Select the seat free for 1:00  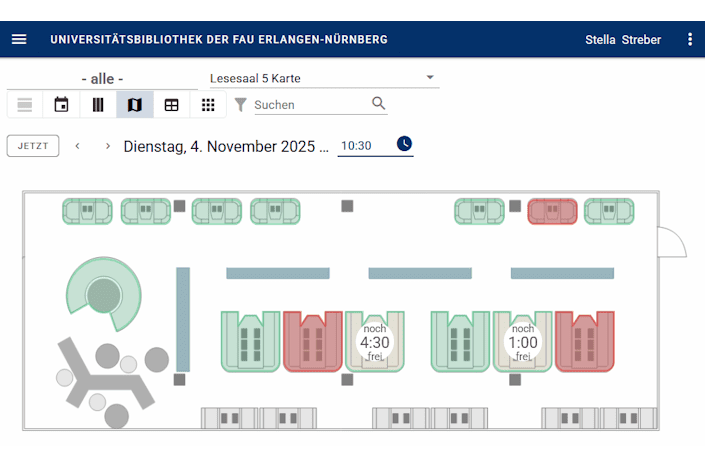point(522,342)
